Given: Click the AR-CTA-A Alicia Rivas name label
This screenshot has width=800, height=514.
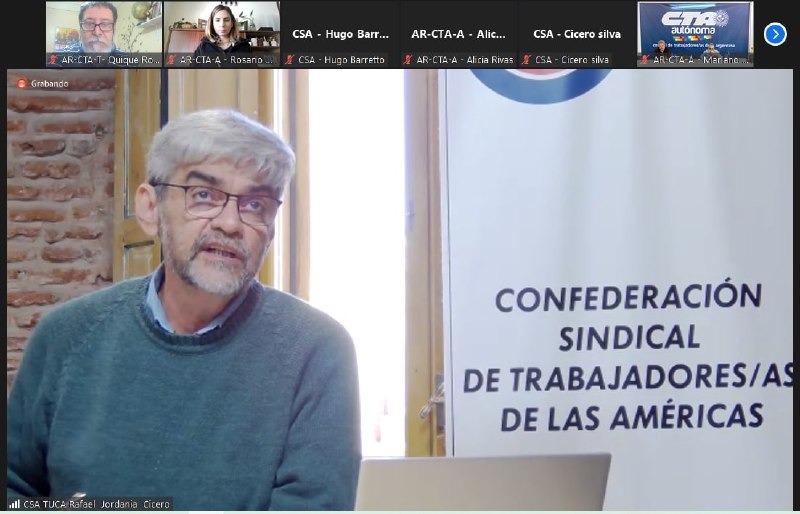Looking at the screenshot, I should click(464, 60).
